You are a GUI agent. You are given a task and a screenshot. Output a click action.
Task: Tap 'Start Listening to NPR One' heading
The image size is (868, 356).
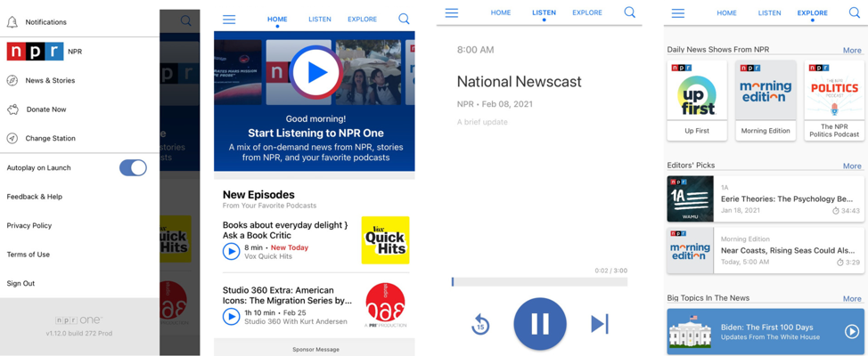tap(315, 133)
